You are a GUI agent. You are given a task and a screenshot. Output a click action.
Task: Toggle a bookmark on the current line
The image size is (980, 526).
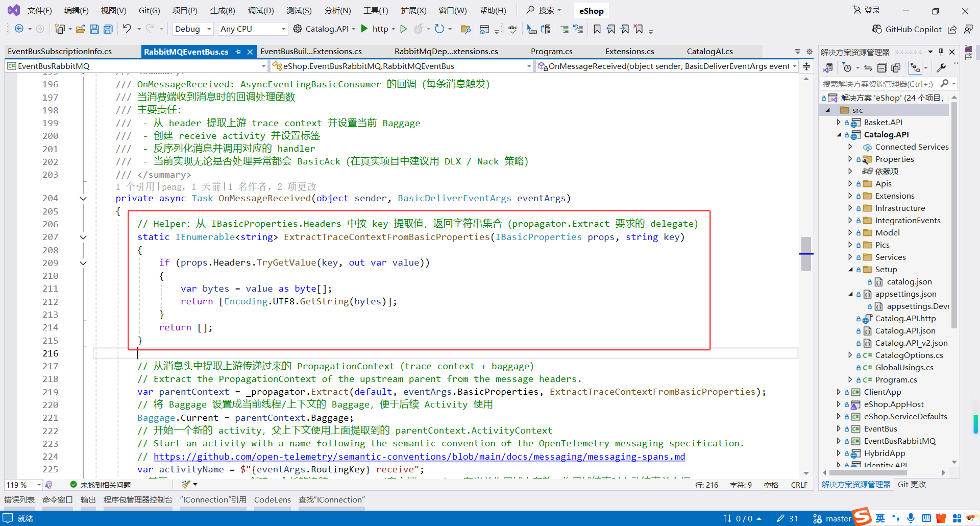click(597, 29)
